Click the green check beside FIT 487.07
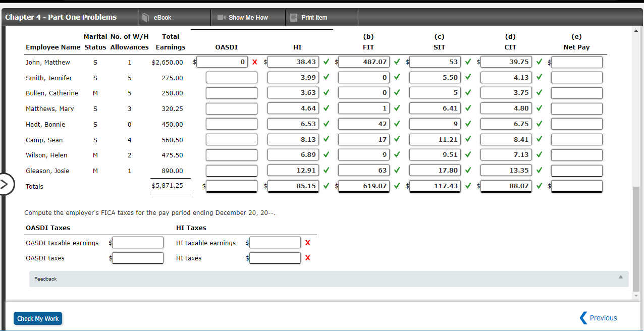The width and height of the screenshot is (644, 331). pos(397,62)
